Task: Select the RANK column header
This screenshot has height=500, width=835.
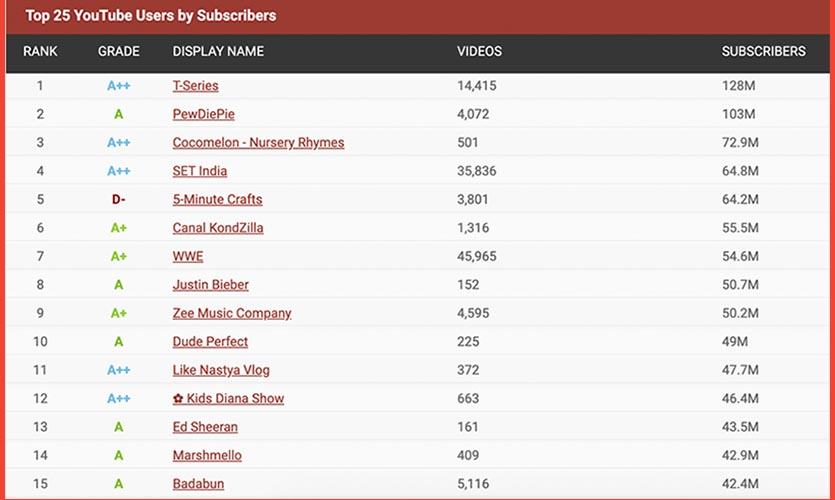Action: tap(41, 51)
